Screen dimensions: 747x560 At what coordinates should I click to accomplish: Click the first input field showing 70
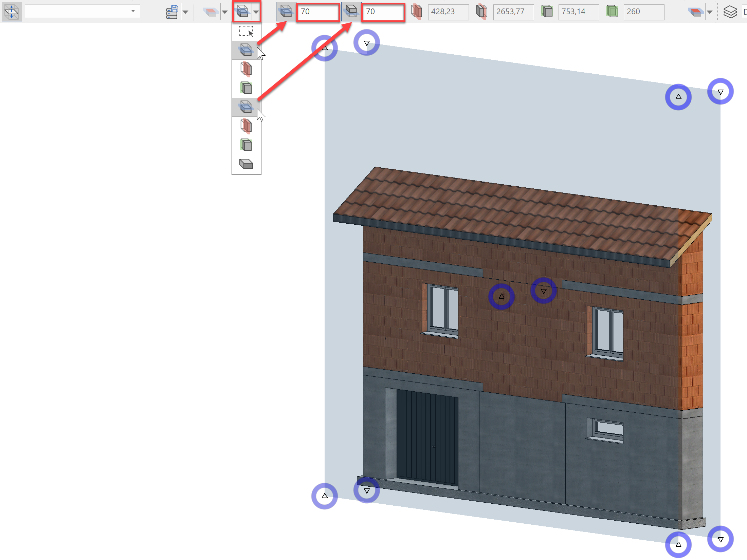pyautogui.click(x=318, y=12)
